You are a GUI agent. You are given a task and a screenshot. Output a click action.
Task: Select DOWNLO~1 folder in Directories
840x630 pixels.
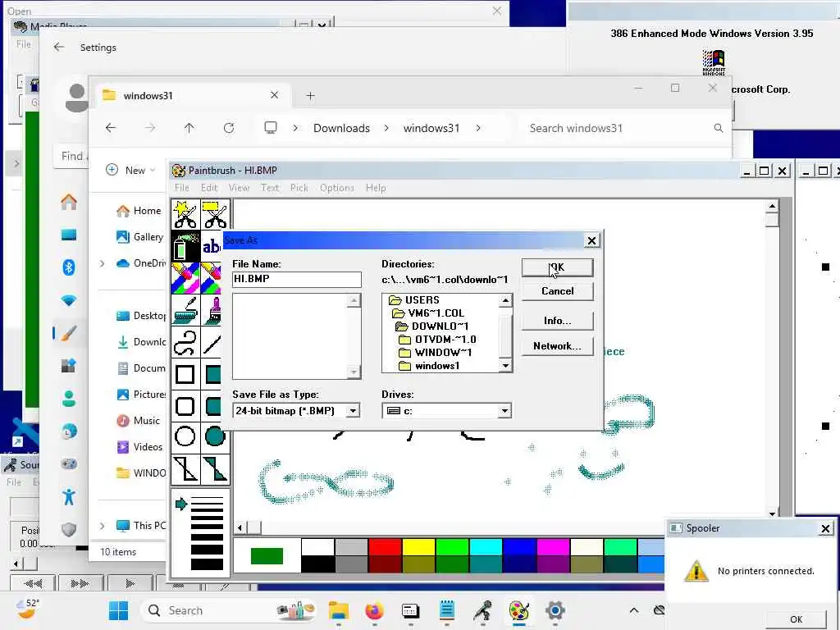[x=431, y=326]
